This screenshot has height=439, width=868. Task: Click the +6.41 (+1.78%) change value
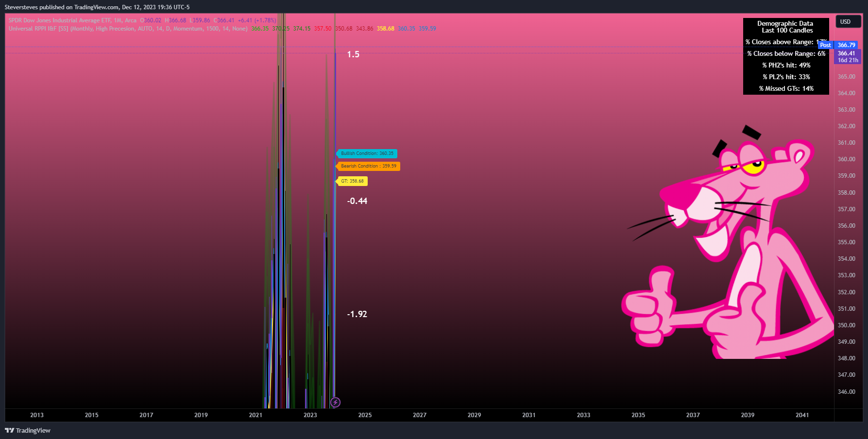pyautogui.click(x=257, y=20)
